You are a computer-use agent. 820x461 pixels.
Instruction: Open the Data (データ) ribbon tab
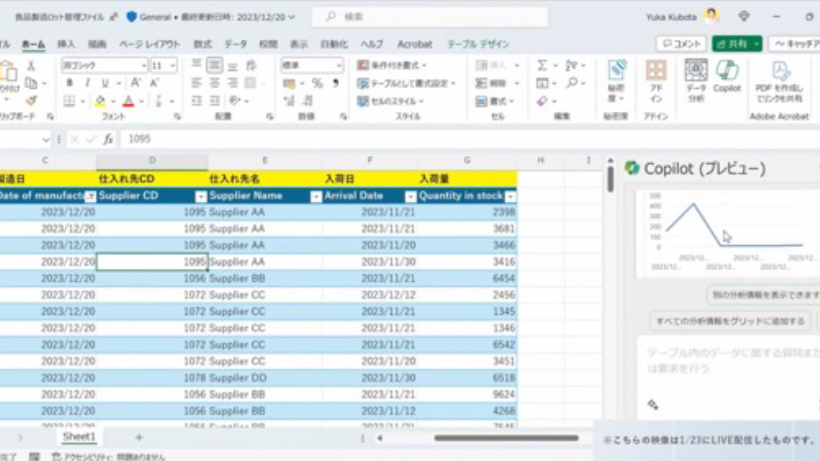tap(235, 44)
